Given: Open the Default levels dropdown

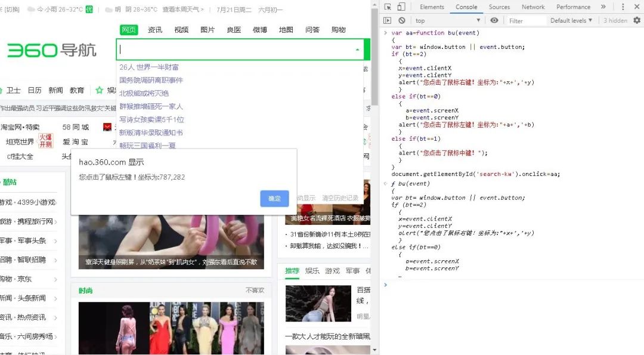Looking at the screenshot, I should click(x=571, y=20).
